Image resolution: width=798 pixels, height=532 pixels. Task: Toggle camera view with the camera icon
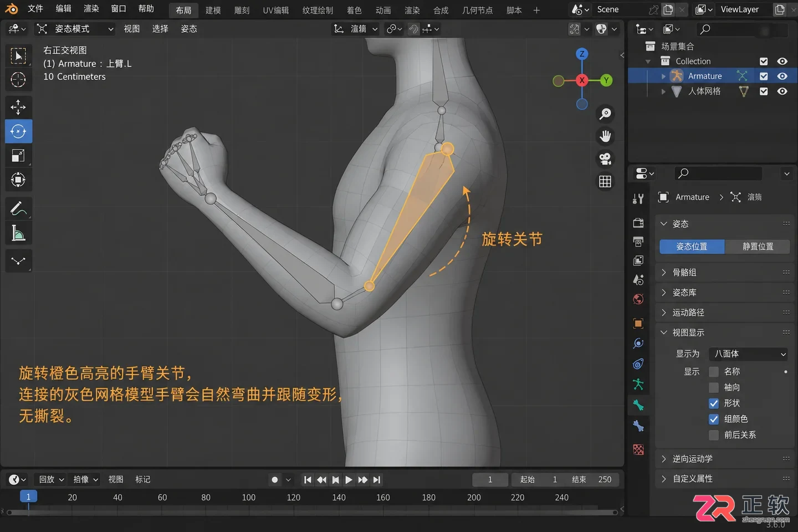tap(605, 159)
